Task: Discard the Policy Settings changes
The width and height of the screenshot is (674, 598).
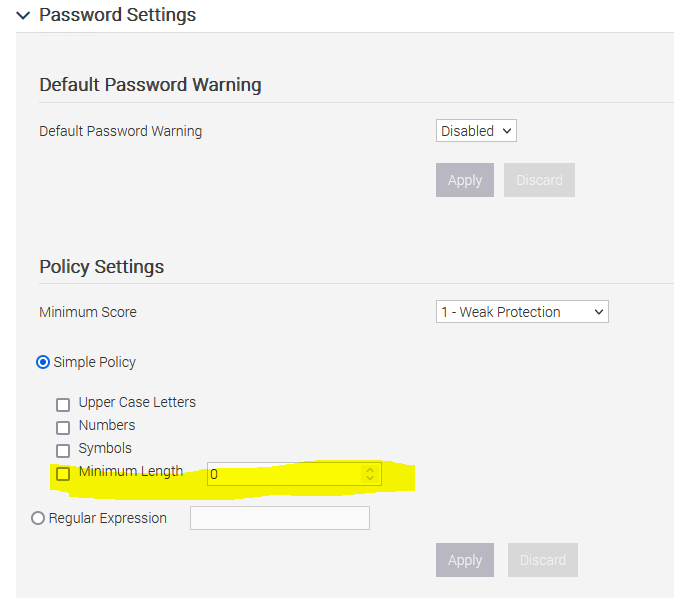Action: point(543,560)
